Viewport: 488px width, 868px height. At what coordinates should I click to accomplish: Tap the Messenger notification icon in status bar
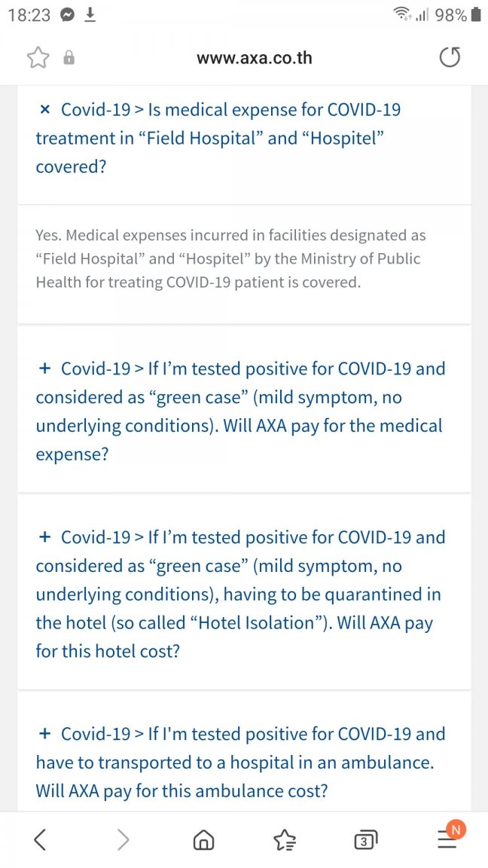tap(66, 16)
